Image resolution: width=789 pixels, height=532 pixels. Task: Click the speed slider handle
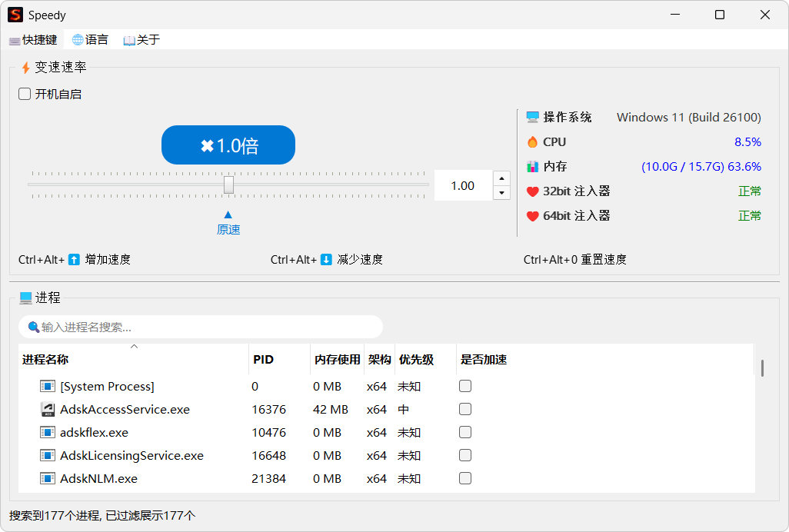click(229, 185)
